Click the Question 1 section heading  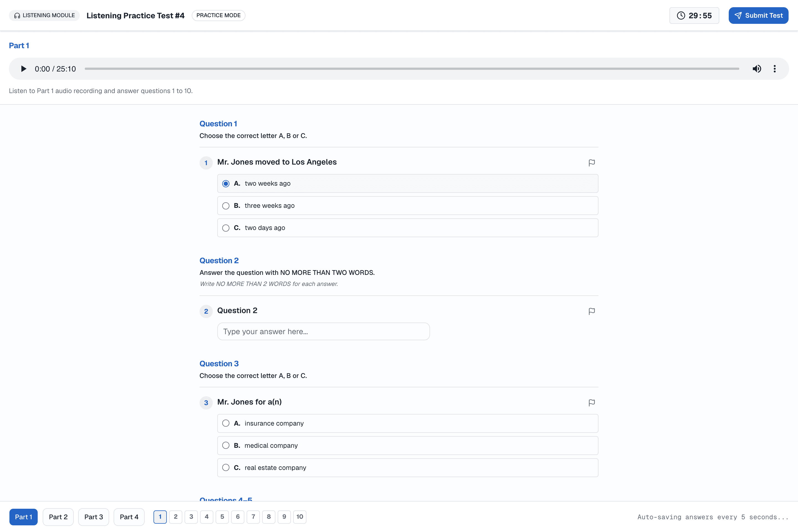tap(218, 124)
